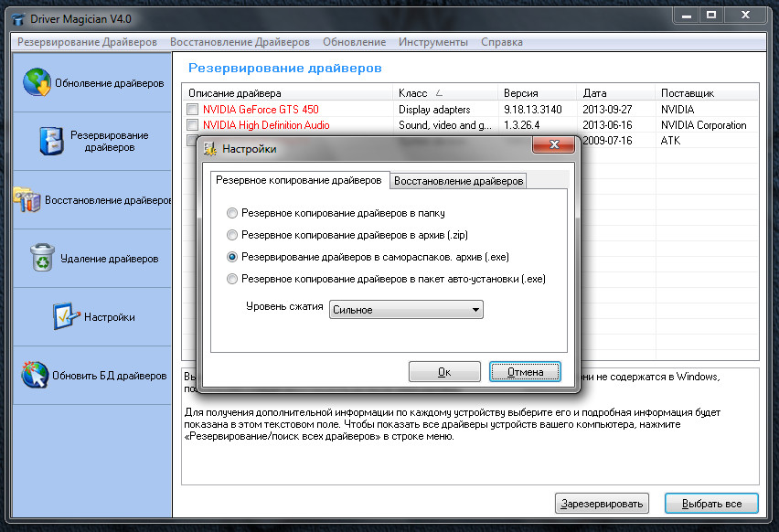Click the Display adapters class cell
Viewport: 779px width, 532px height.
434,110
